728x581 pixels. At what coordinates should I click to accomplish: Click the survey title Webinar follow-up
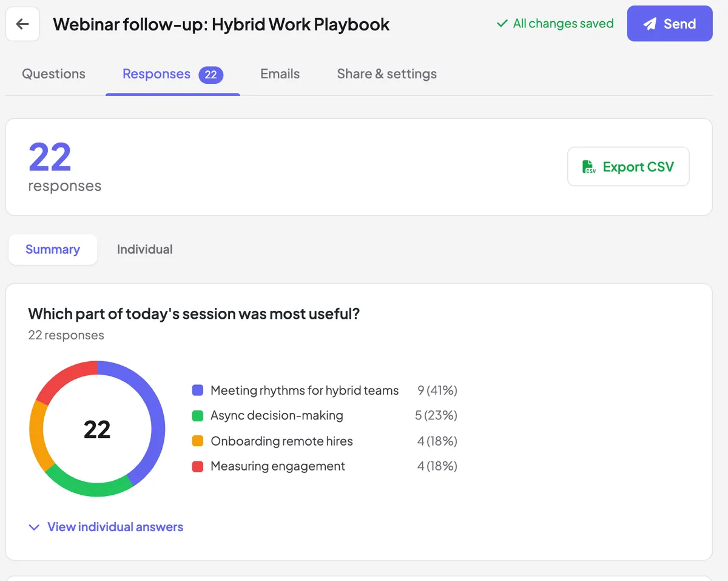click(221, 24)
